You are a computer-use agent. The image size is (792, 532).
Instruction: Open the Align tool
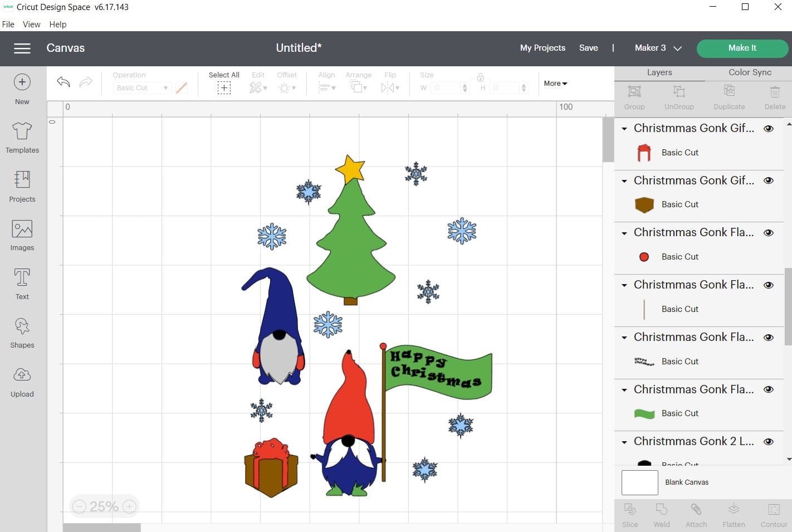click(327, 83)
